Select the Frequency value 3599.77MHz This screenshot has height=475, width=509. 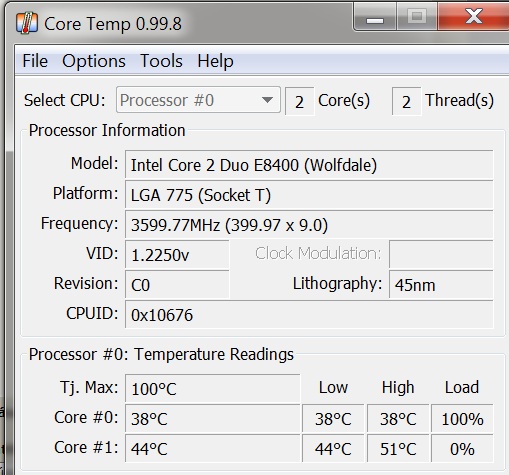coord(309,224)
